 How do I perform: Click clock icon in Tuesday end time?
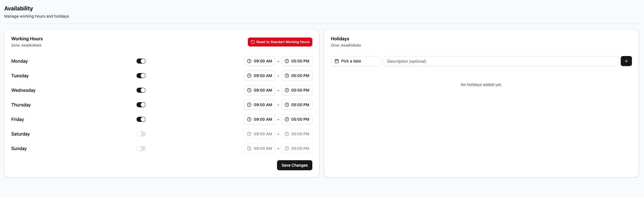coord(287,76)
